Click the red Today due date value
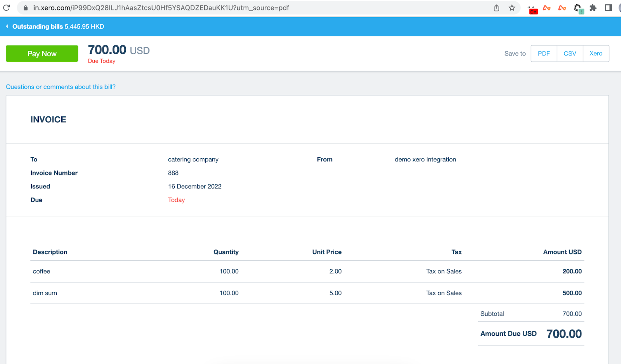 (176, 200)
